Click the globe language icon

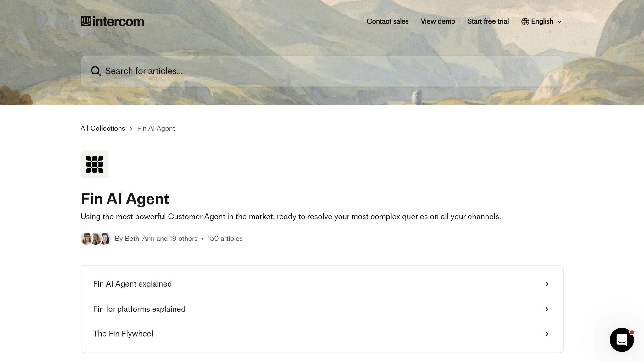(x=525, y=21)
